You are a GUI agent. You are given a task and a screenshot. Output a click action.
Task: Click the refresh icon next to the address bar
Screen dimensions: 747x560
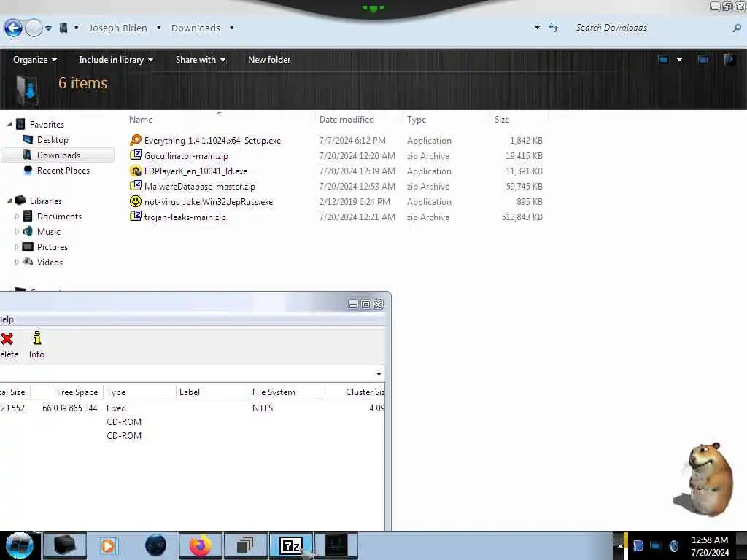(554, 28)
